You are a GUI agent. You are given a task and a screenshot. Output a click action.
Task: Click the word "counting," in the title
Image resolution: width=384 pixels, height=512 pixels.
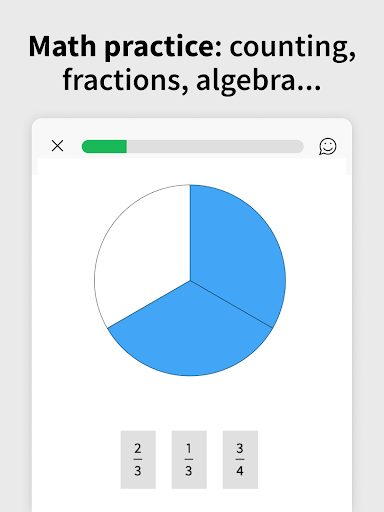pos(293,47)
